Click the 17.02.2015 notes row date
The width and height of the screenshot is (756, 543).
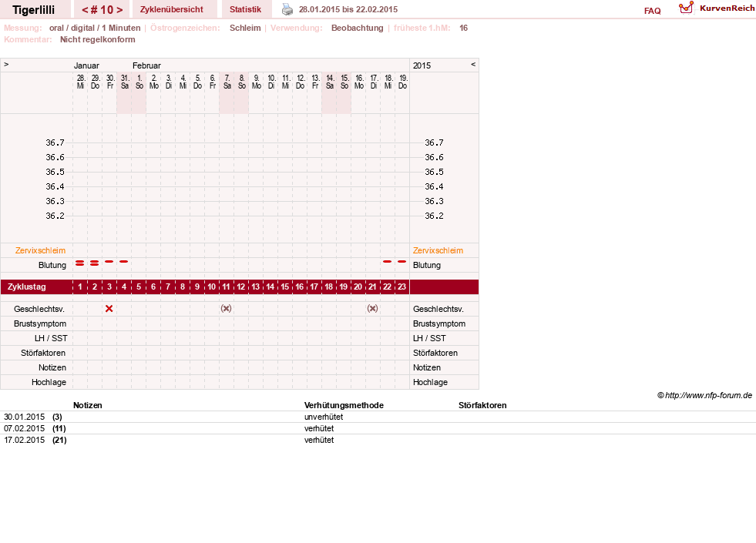pyautogui.click(x=24, y=440)
